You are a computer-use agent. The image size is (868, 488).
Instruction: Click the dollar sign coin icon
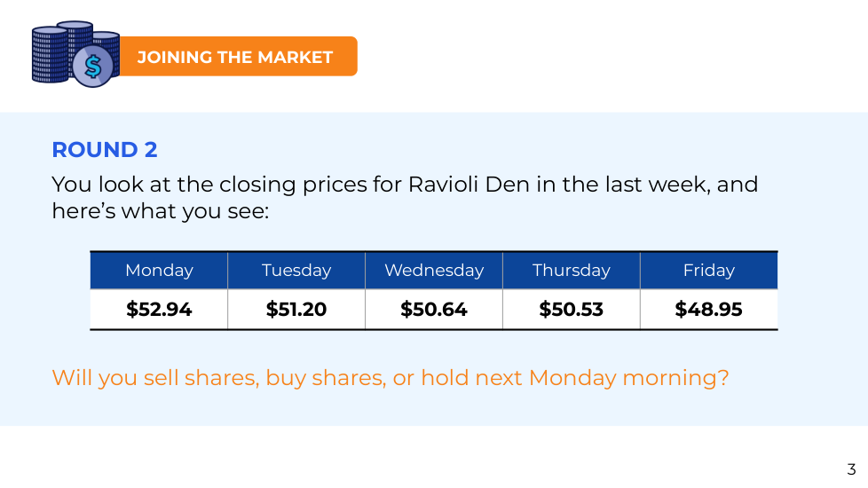click(93, 66)
